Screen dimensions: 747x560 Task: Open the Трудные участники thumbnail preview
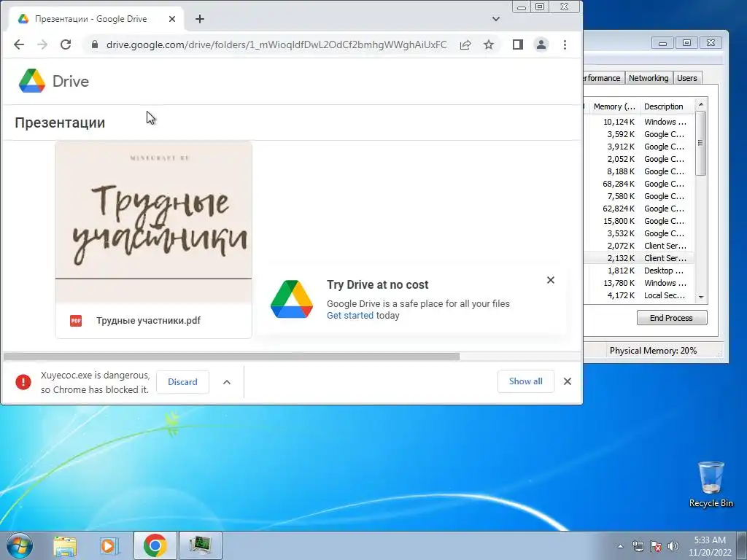(153, 222)
